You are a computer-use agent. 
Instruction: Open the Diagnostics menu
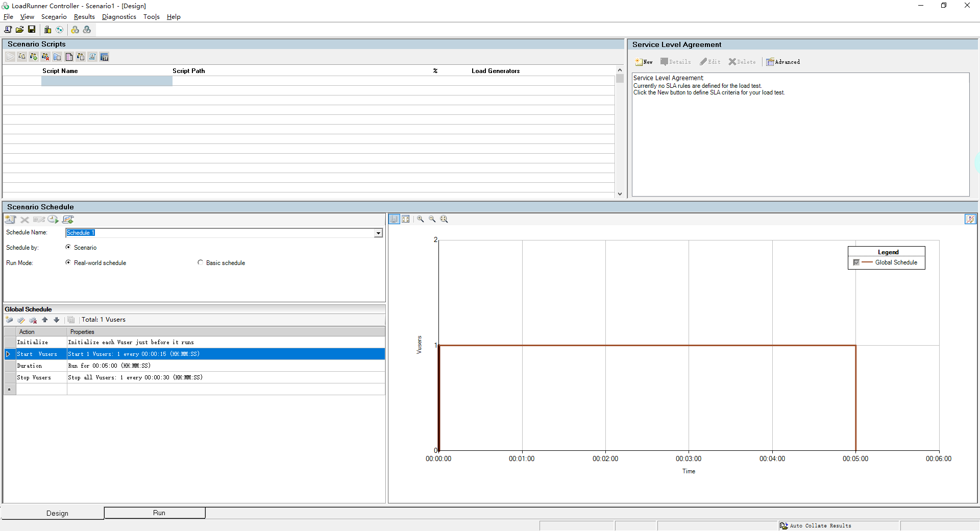tap(119, 17)
